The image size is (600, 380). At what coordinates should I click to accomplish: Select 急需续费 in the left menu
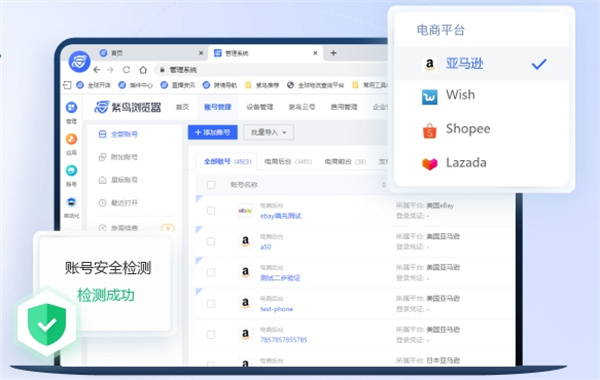118,228
